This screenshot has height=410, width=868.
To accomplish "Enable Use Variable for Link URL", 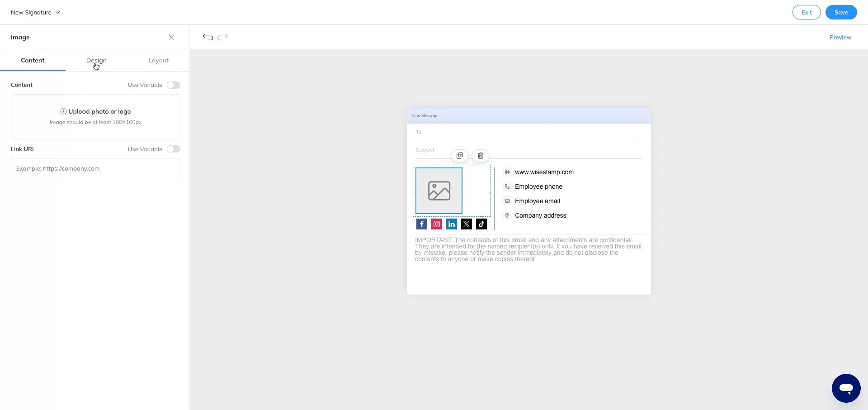I will coord(173,149).
